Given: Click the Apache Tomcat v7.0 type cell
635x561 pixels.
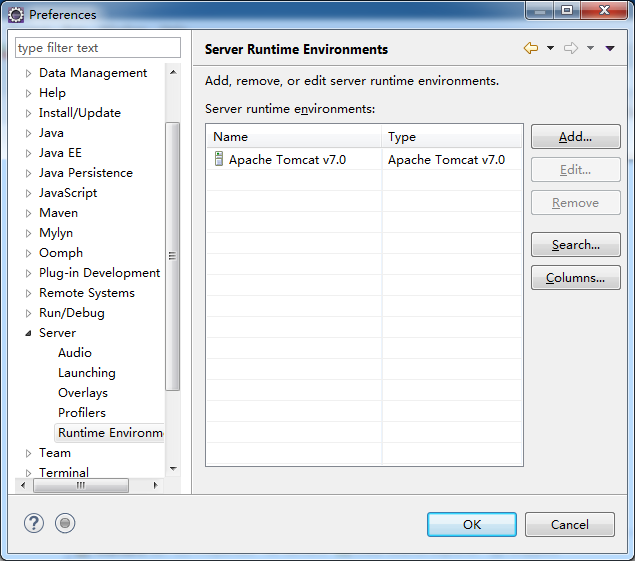Looking at the screenshot, I should coord(446,160).
